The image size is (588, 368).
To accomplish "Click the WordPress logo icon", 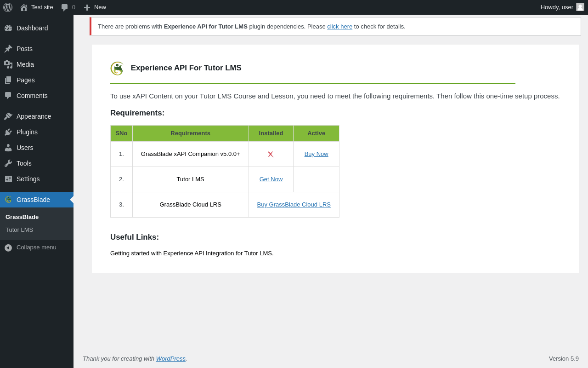I will click(x=8, y=7).
